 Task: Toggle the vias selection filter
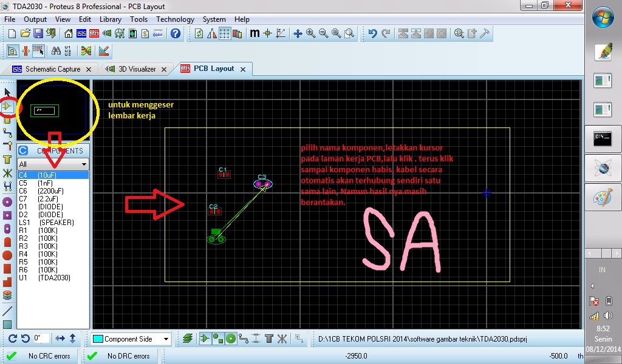(231, 339)
